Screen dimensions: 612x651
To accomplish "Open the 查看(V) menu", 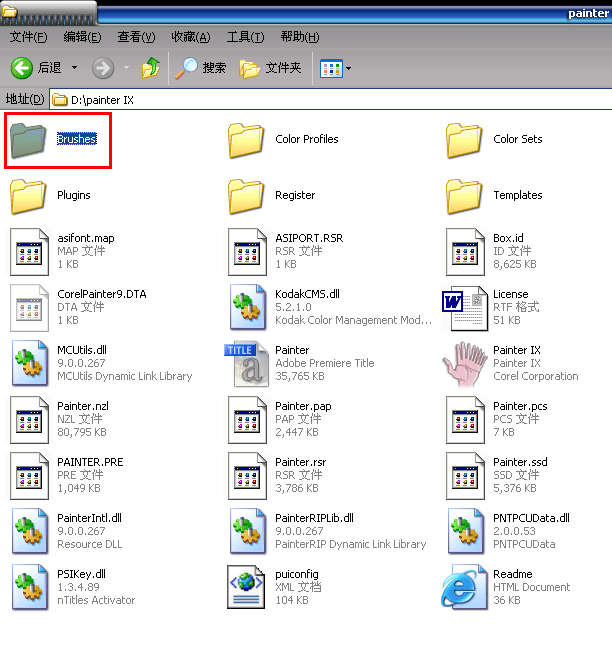I will (x=136, y=37).
